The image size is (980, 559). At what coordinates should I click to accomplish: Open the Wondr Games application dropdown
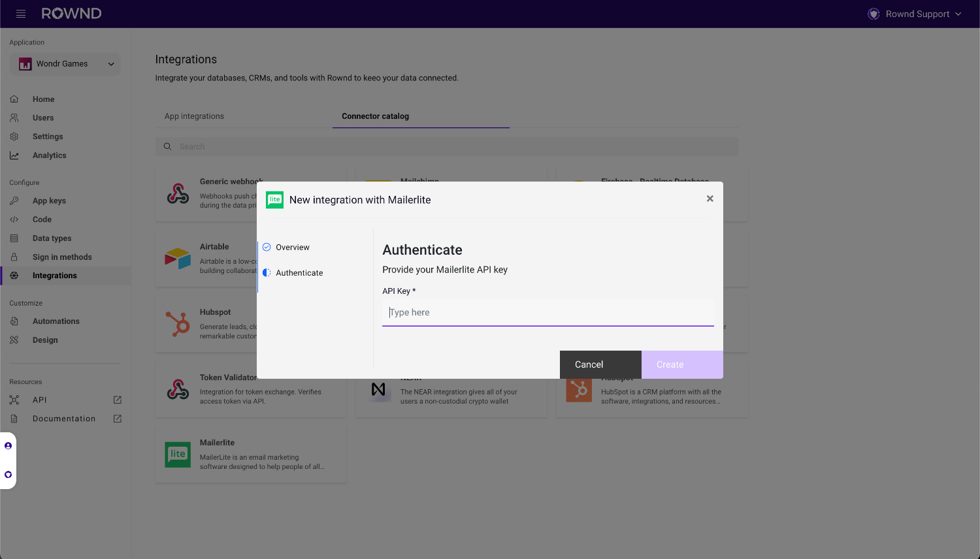65,64
